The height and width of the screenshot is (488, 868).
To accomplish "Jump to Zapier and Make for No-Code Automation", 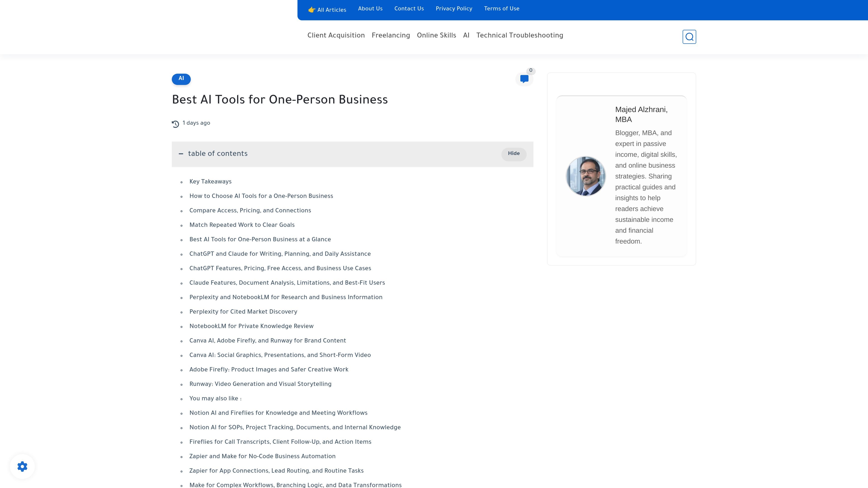I will click(262, 457).
